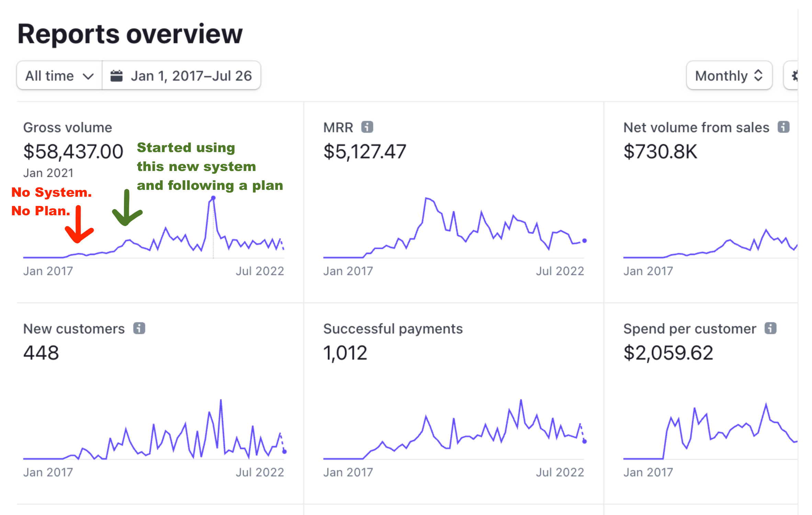Viewport: 812px width, 515px height.
Task: Click the up-down arrows on the Monthly selector
Action: 758,76
